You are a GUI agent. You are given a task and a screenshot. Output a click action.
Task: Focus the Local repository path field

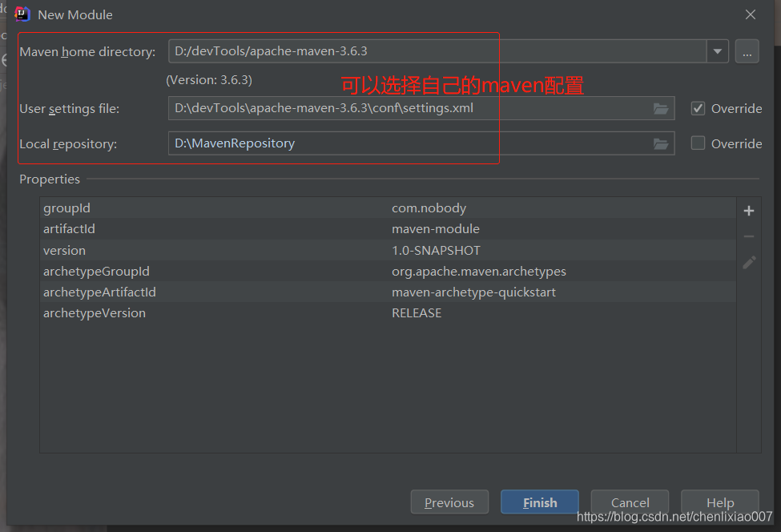(421, 143)
